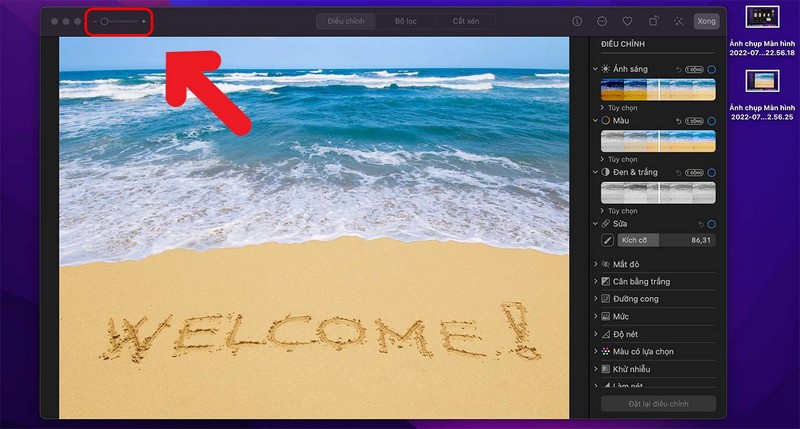
Task: Toggle the Màu adjustment circle
Action: (x=711, y=121)
